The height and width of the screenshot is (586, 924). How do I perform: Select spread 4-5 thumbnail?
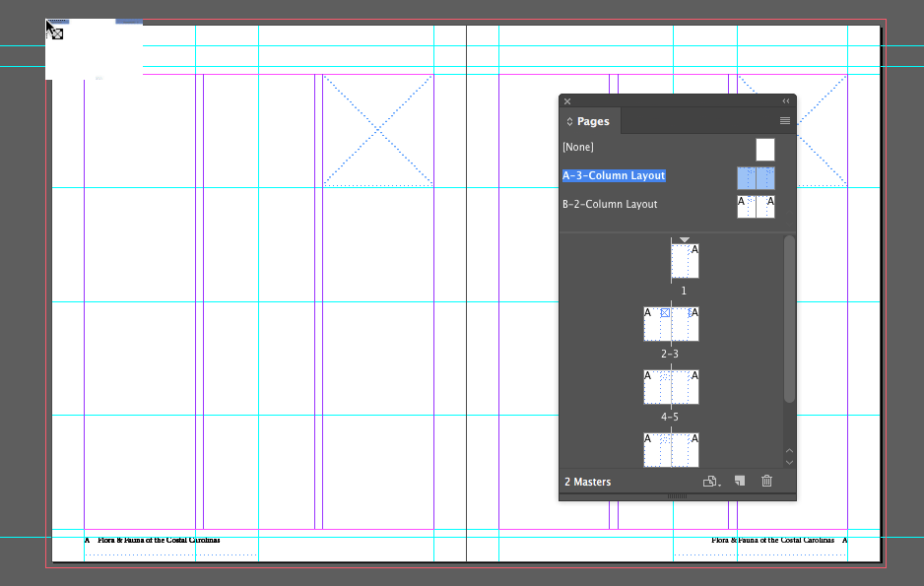click(671, 387)
